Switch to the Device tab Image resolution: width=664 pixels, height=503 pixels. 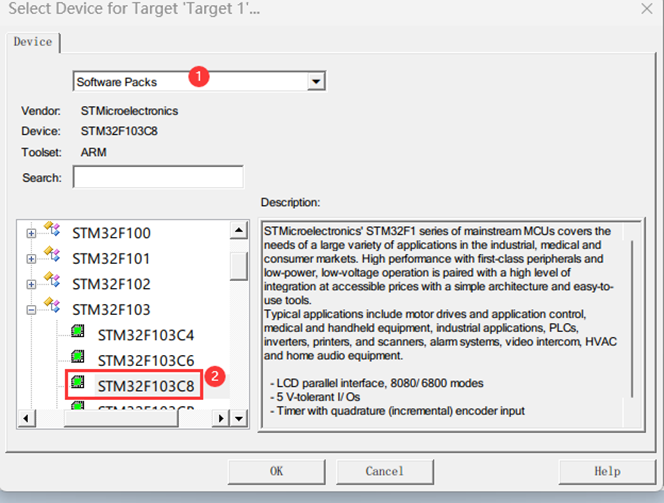click(x=33, y=42)
